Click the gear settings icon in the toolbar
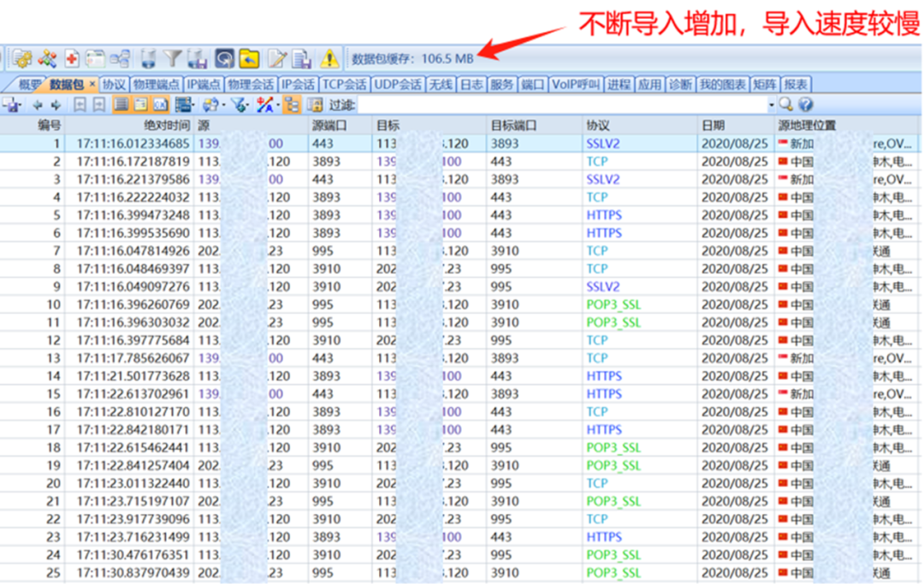924x584 pixels. pyautogui.click(x=21, y=57)
